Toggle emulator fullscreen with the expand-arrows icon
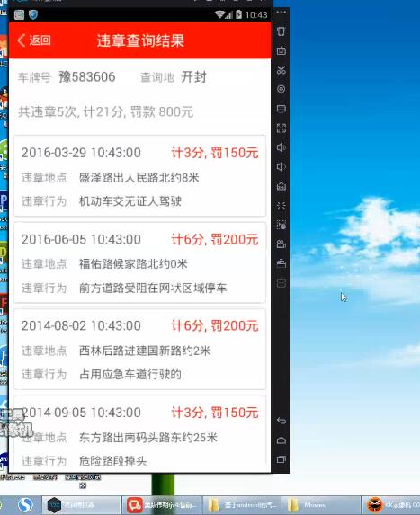 click(281, 129)
